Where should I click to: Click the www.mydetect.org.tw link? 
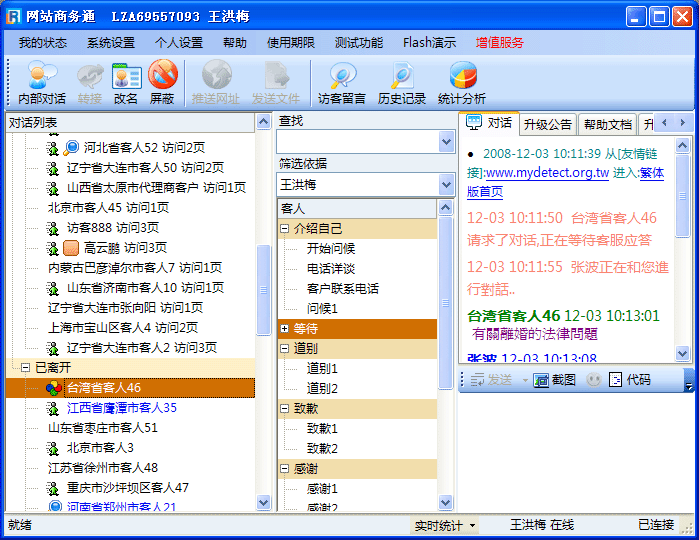(x=546, y=173)
